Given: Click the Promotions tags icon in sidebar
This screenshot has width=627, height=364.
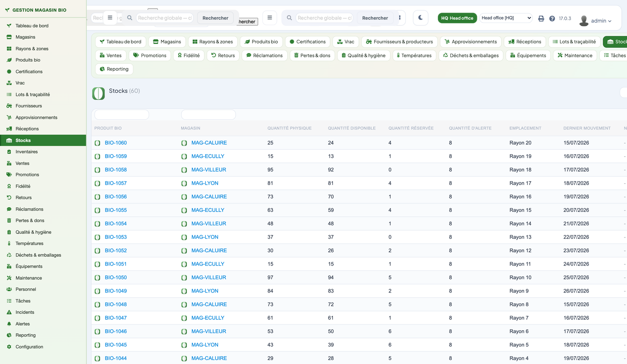Looking at the screenshot, I should click(x=9, y=175).
